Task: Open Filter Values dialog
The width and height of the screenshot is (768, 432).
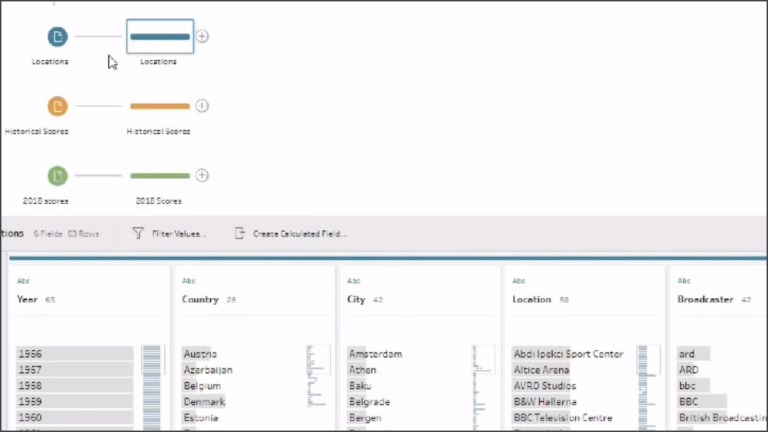Action: pyautogui.click(x=179, y=234)
